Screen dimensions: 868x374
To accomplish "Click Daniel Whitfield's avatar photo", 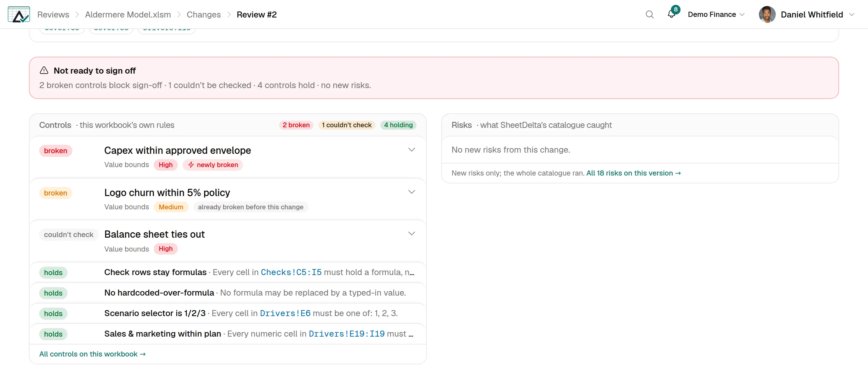I will (767, 14).
